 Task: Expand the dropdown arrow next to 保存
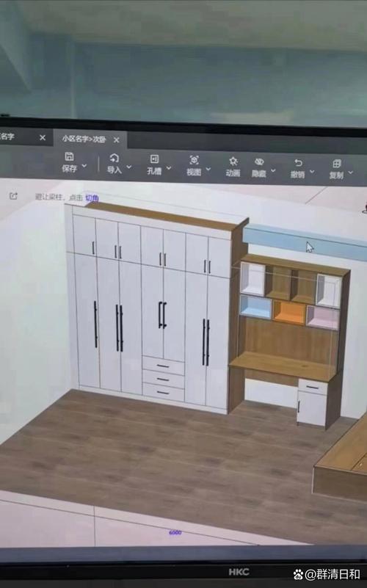tap(84, 165)
